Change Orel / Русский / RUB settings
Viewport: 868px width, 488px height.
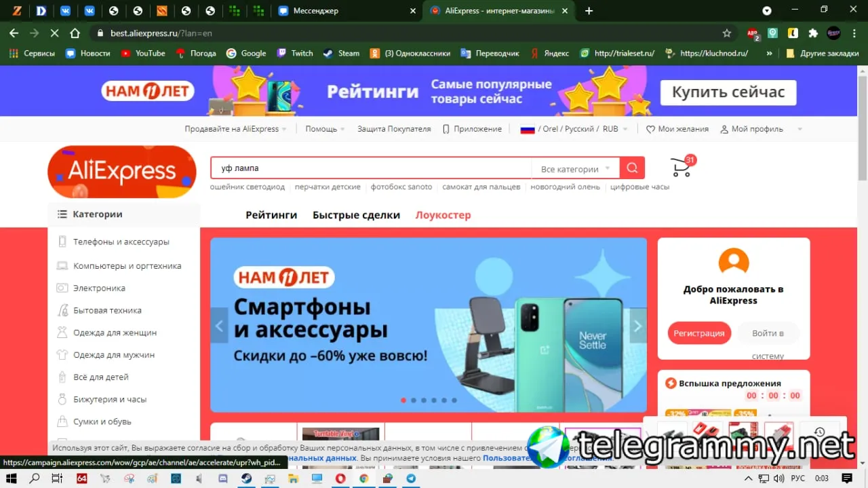[x=574, y=129]
